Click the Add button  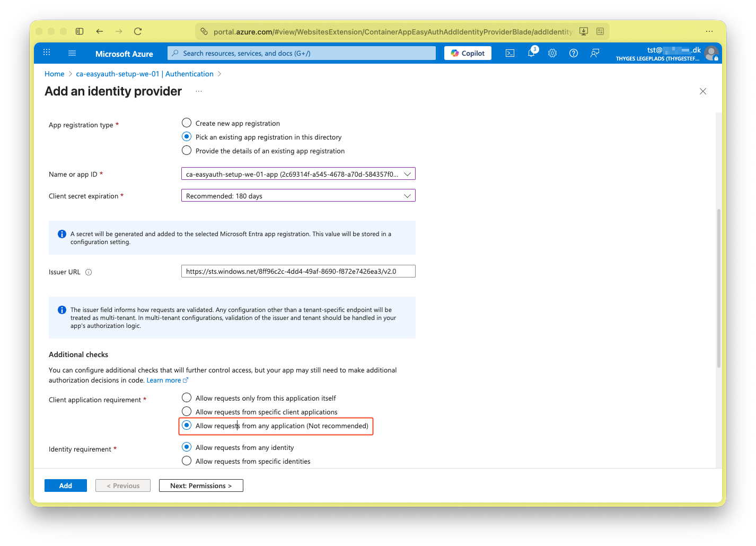[66, 486]
